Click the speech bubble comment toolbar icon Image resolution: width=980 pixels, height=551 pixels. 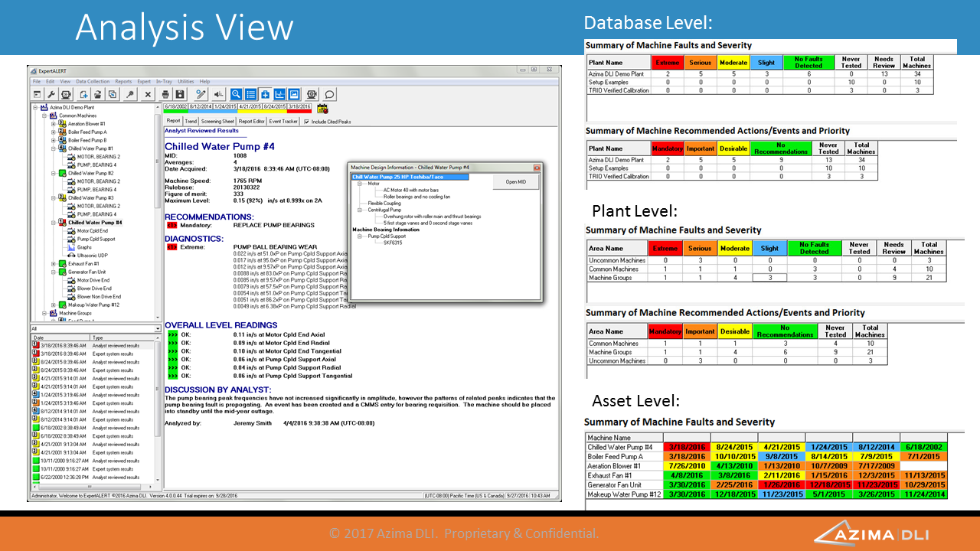click(x=329, y=94)
